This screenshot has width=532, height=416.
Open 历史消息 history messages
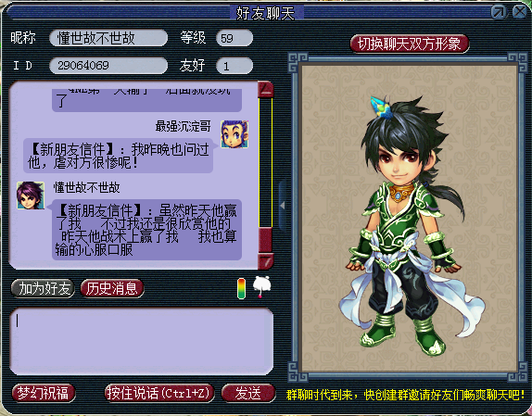(x=112, y=288)
